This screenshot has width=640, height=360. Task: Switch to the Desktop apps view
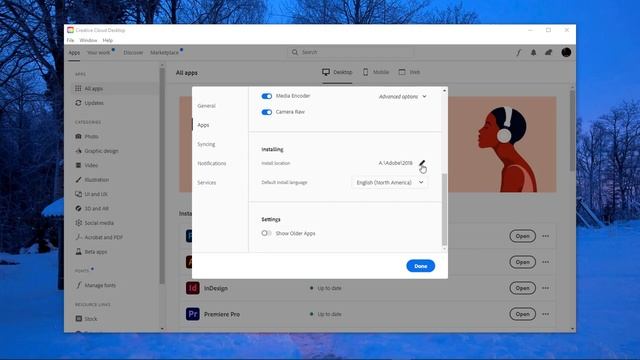pyautogui.click(x=337, y=72)
